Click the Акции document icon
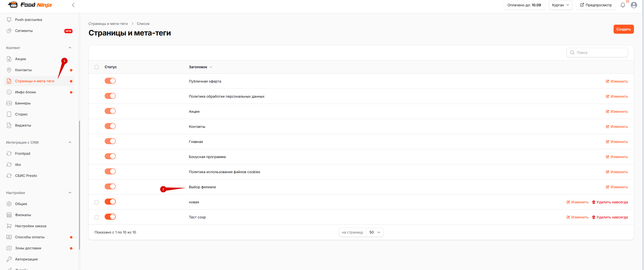 [x=9, y=59]
